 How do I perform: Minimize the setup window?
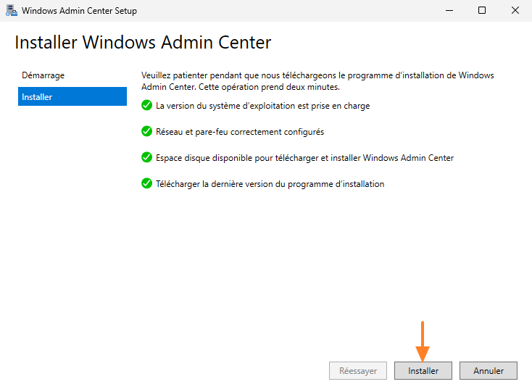[x=449, y=11]
